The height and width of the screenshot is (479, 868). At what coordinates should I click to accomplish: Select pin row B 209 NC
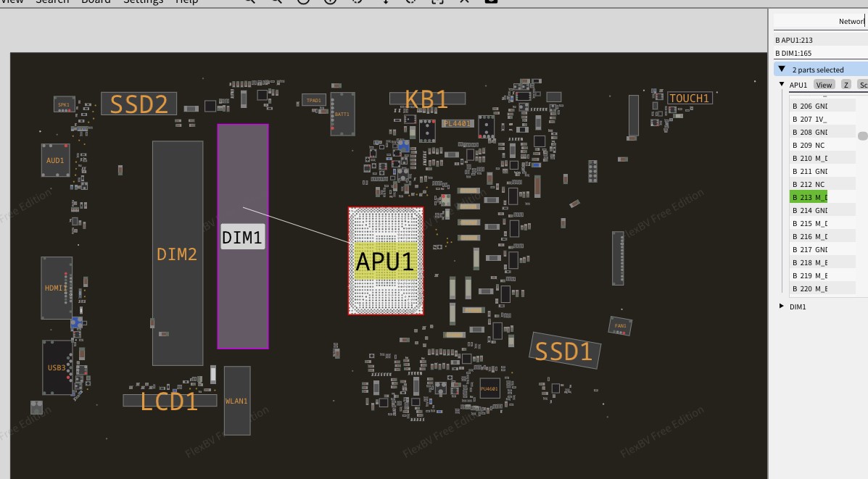pyautogui.click(x=822, y=145)
